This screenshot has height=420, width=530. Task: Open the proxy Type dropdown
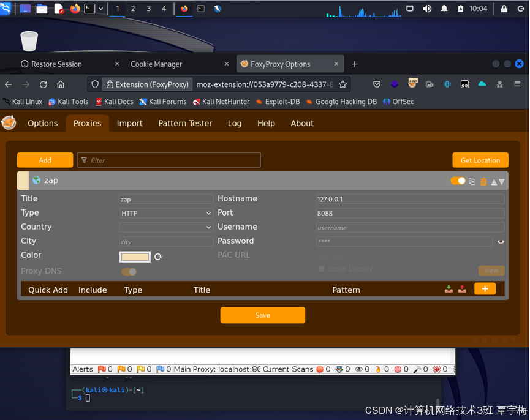[x=165, y=212]
